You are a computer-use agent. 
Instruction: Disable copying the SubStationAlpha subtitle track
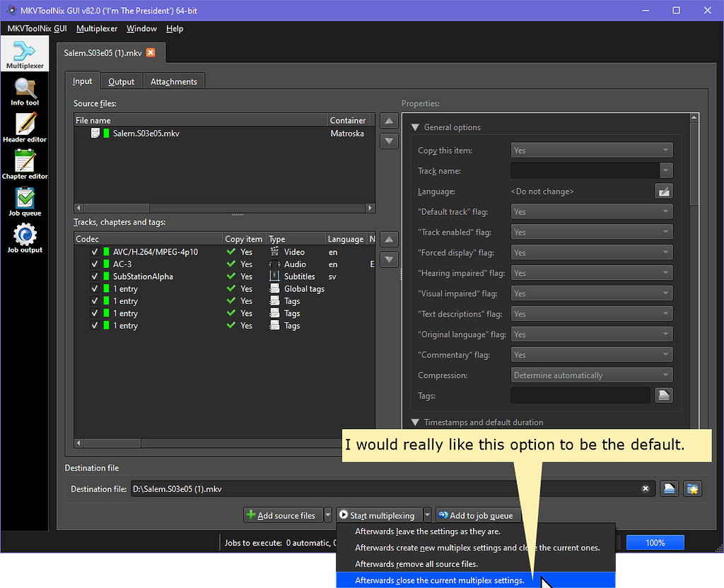(95, 276)
